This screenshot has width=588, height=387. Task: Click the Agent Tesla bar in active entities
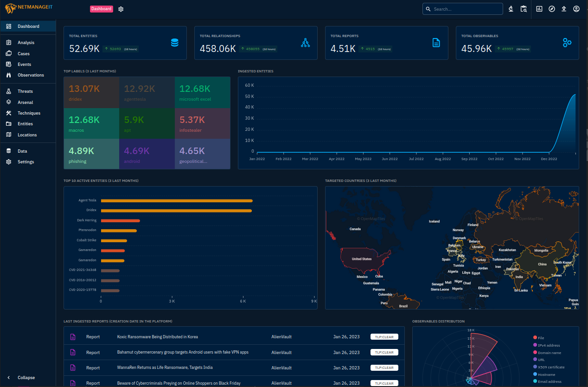(x=176, y=200)
